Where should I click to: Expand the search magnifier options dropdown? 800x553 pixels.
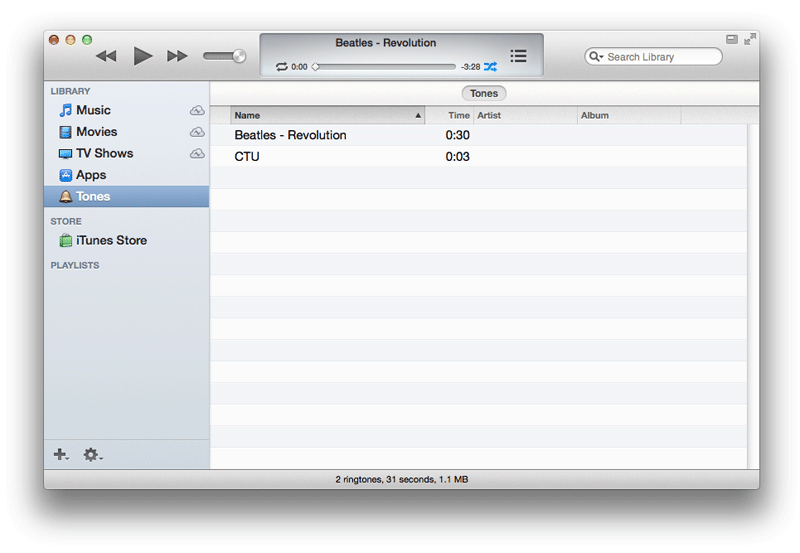596,57
